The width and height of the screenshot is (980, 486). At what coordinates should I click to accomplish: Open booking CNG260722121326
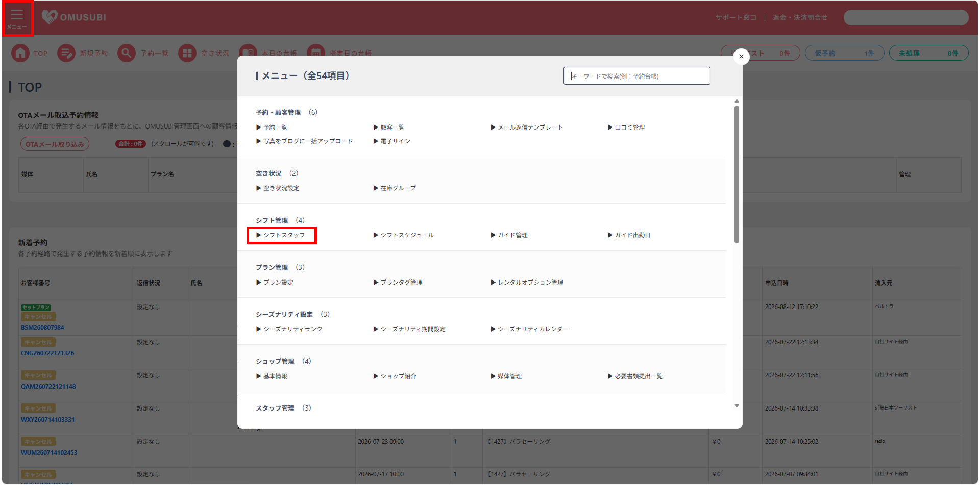coord(47,353)
